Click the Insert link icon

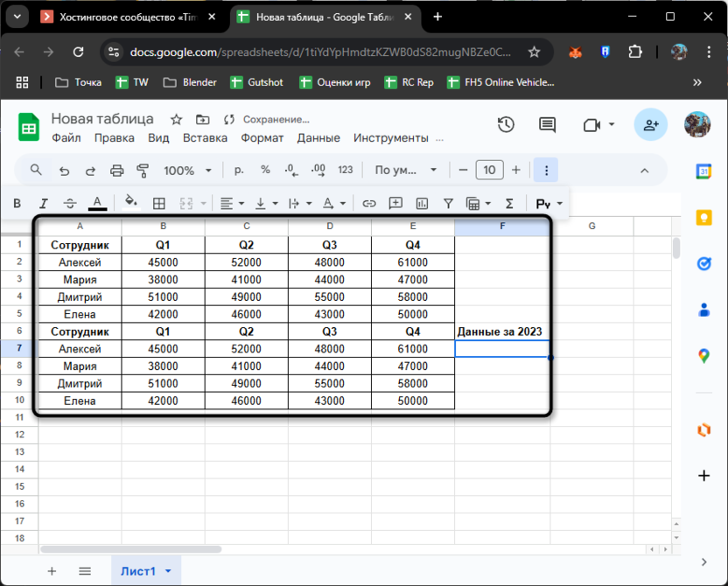369,204
